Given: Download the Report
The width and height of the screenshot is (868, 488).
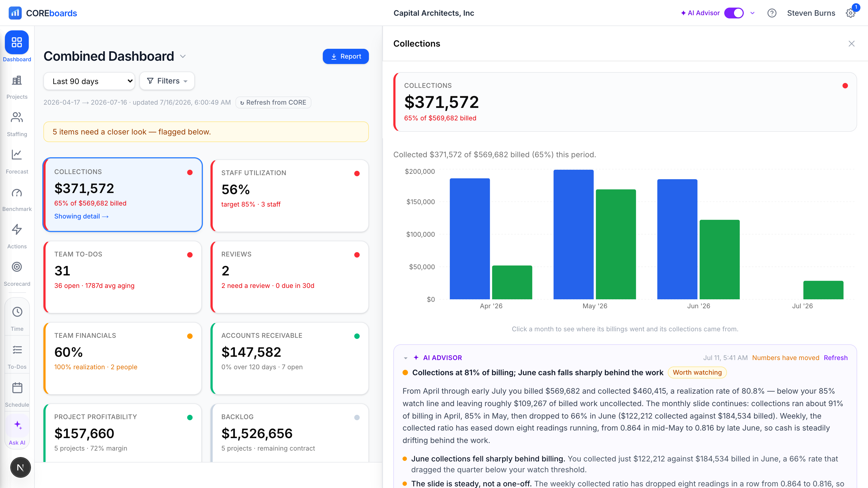Looking at the screenshot, I should pyautogui.click(x=345, y=56).
